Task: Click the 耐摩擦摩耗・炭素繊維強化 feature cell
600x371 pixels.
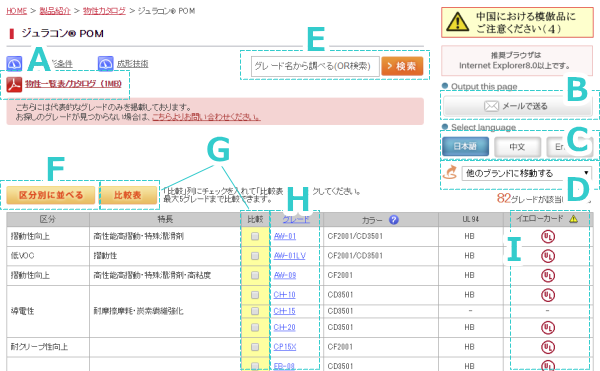Action: pyautogui.click(x=165, y=311)
